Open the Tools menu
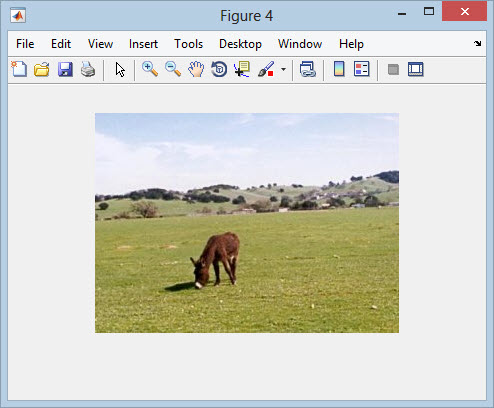Screen dimensions: 494x408 189,44
